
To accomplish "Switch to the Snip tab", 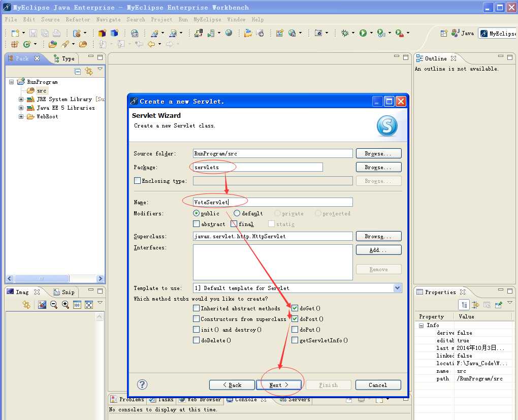I will pyautogui.click(x=64, y=292).
